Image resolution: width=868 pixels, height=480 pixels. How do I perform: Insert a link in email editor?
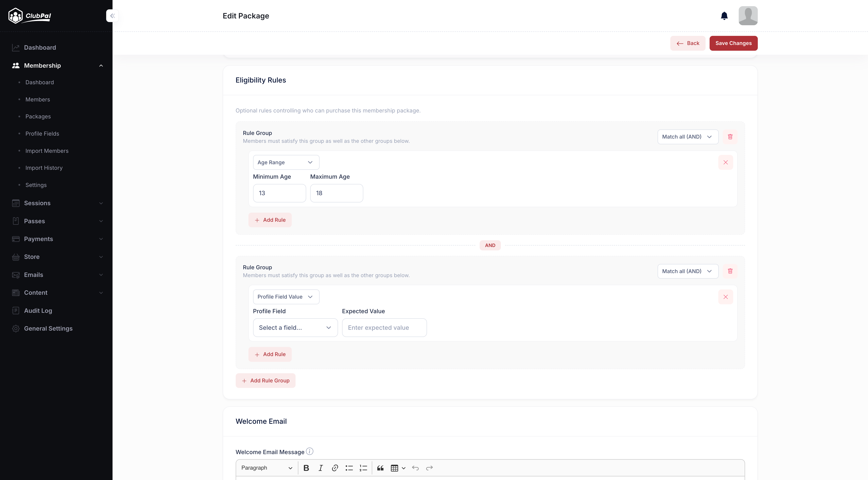tap(335, 468)
